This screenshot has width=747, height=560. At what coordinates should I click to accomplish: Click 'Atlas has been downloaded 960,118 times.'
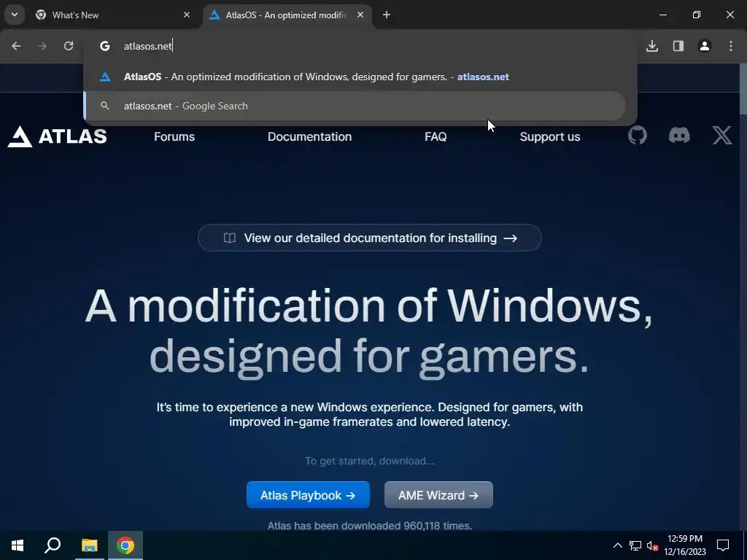(370, 525)
